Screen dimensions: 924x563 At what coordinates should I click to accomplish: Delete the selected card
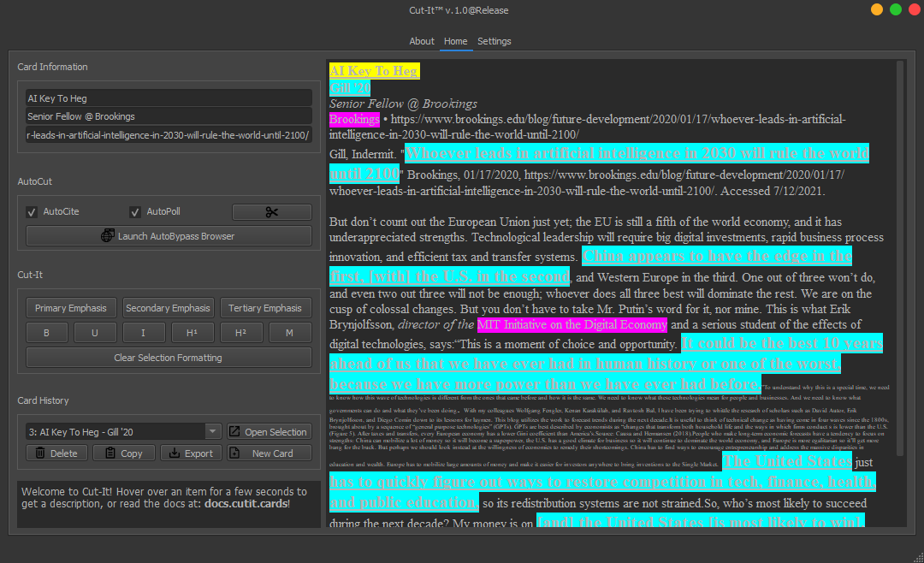coord(56,453)
